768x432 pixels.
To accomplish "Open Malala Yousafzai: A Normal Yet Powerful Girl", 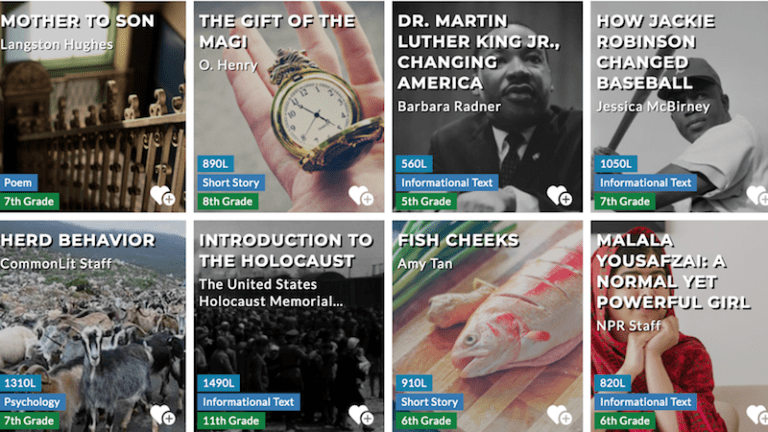I will click(673, 271).
